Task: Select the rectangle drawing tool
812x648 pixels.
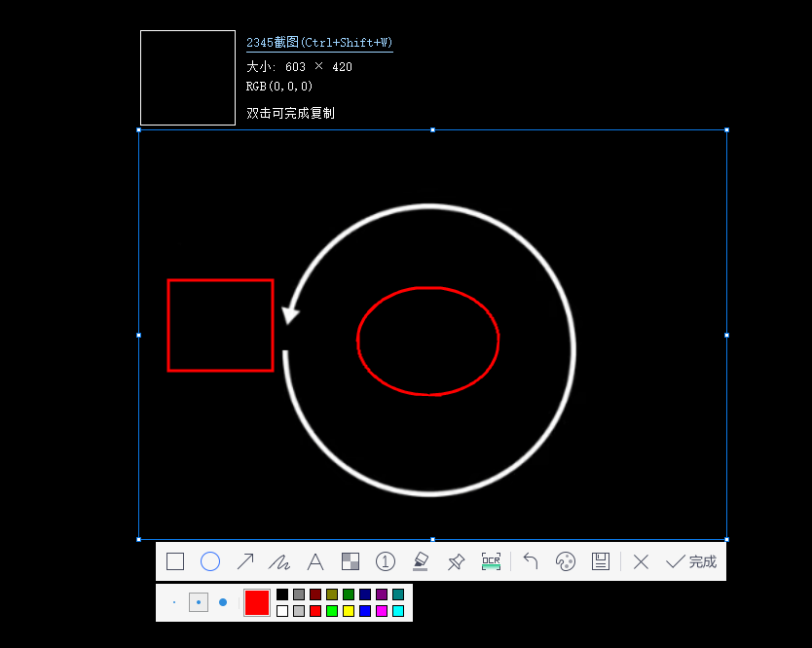Action: click(x=175, y=561)
